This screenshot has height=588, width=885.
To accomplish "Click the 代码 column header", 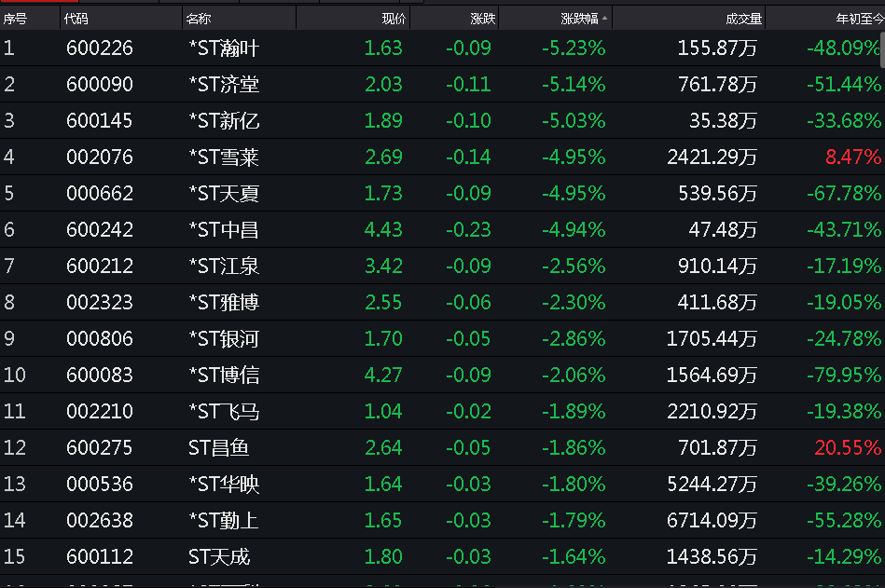I will (76, 18).
